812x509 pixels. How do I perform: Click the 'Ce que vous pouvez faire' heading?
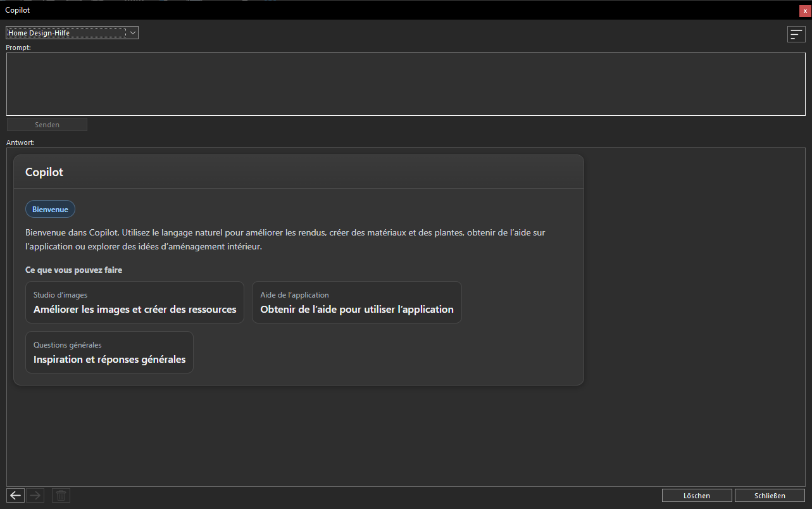(x=73, y=270)
